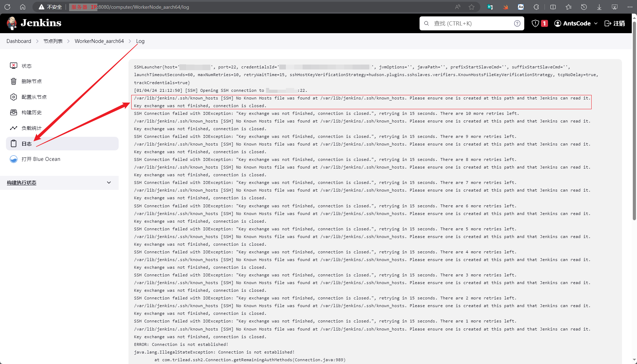
Task: Click the 构建历史 inbox icon
Action: [14, 112]
